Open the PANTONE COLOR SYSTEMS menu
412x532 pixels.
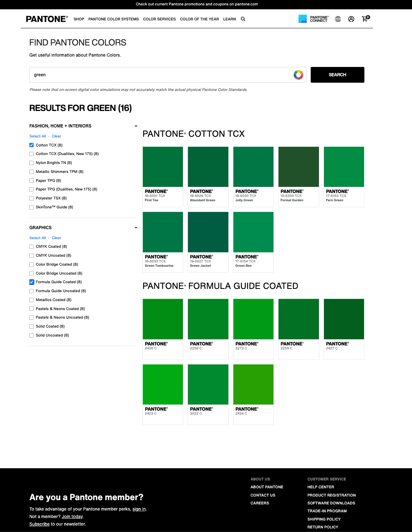(114, 19)
